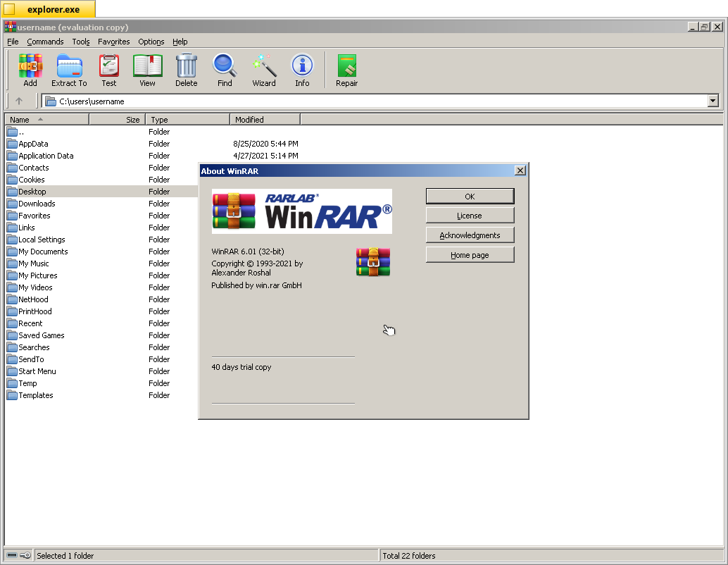Viewport: 728px width, 565px height.
Task: Open the Find magnifier tool
Action: click(x=225, y=66)
